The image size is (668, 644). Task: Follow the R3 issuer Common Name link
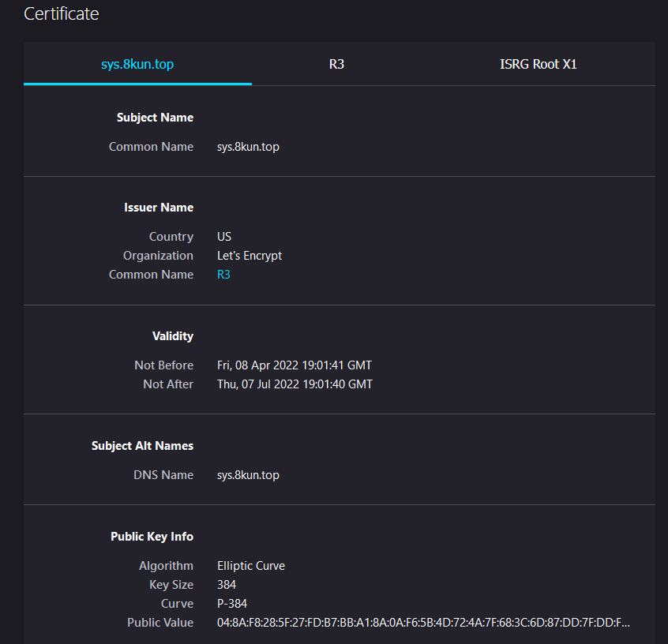coord(223,275)
